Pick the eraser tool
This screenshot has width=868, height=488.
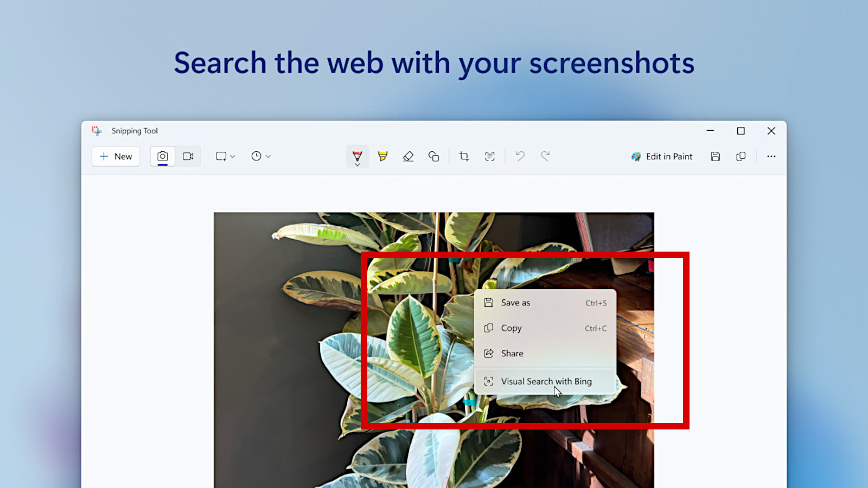[x=409, y=156]
